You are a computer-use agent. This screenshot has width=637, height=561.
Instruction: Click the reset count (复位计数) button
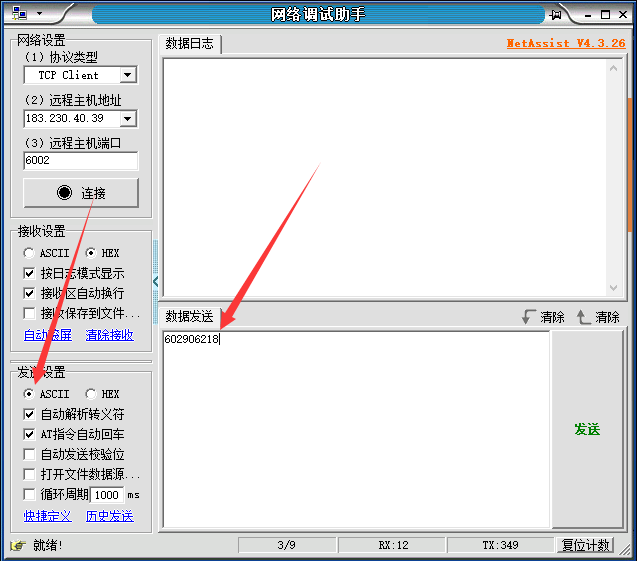coord(585,545)
